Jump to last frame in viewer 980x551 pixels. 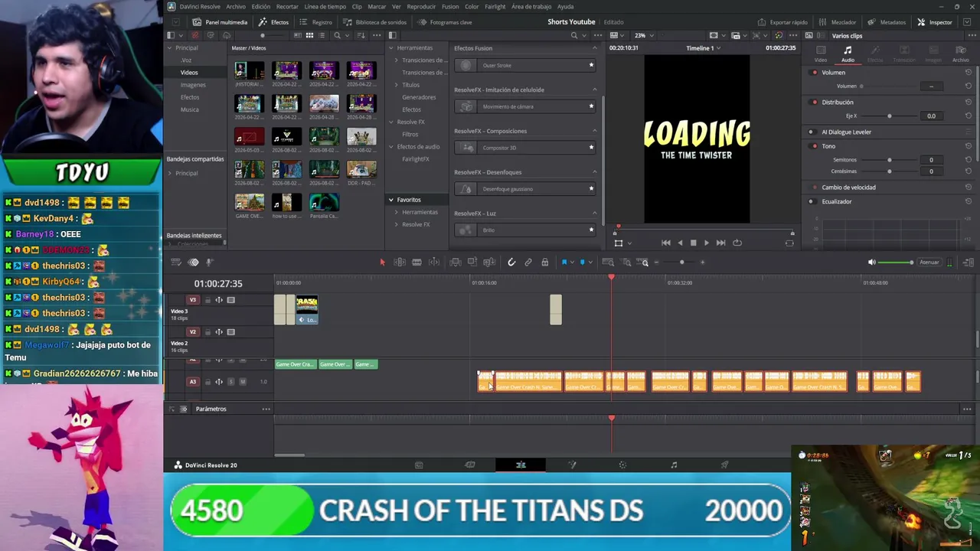[x=720, y=243]
